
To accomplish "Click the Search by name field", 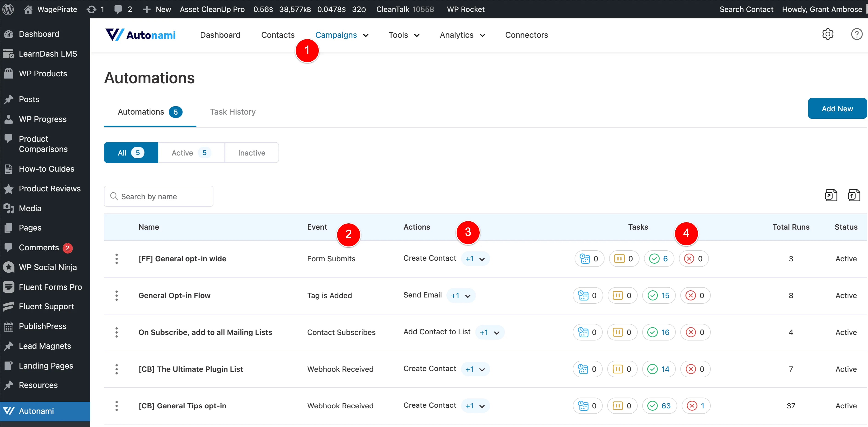I will [158, 196].
